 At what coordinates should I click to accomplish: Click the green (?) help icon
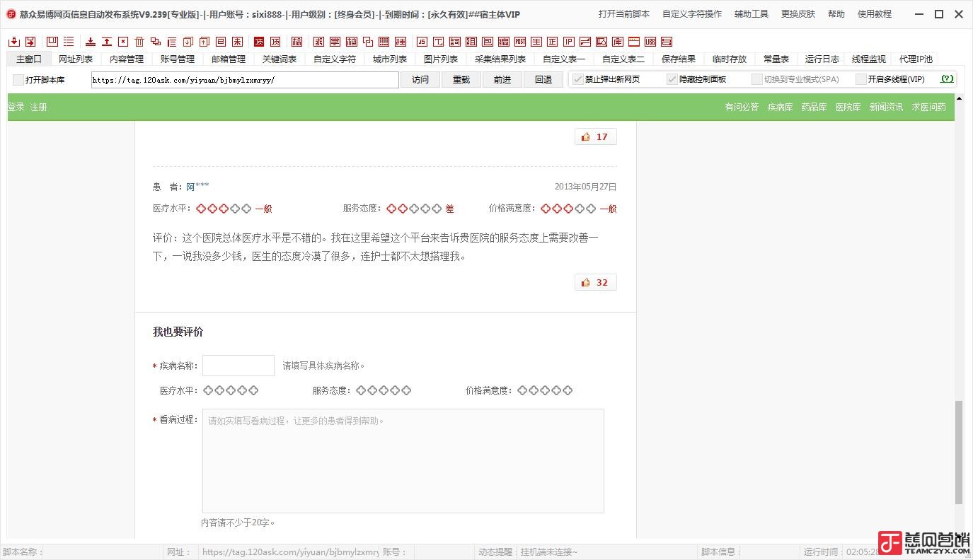pos(947,79)
